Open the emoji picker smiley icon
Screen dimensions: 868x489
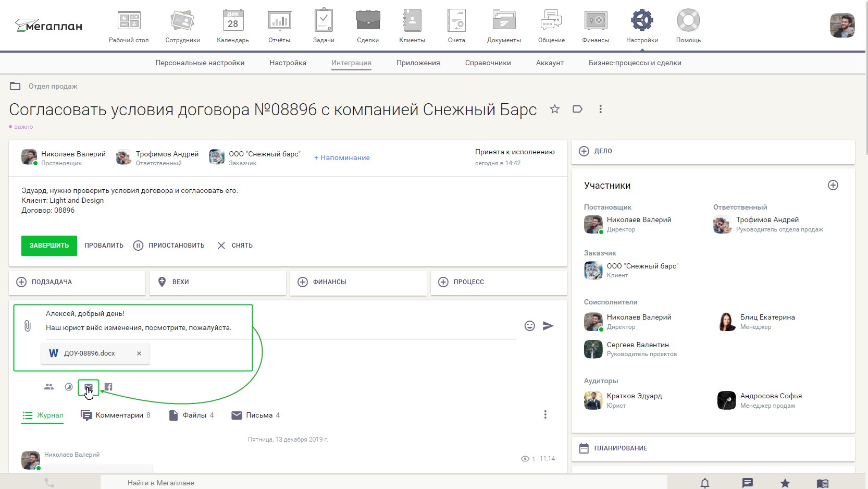click(529, 326)
